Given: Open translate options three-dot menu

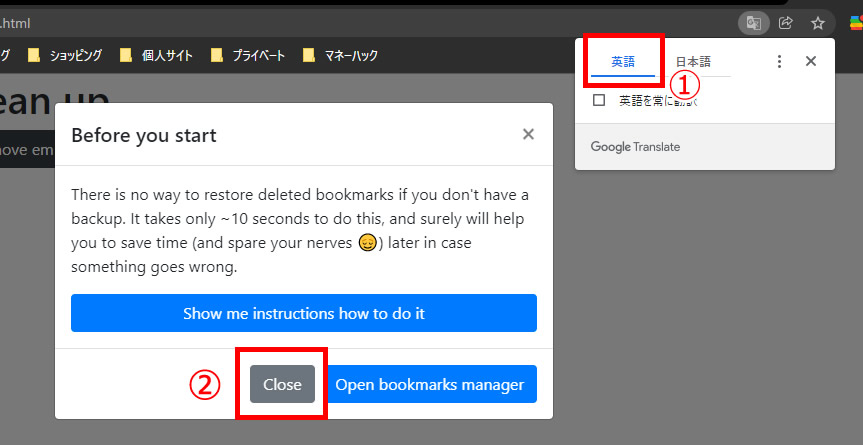Looking at the screenshot, I should pos(779,61).
